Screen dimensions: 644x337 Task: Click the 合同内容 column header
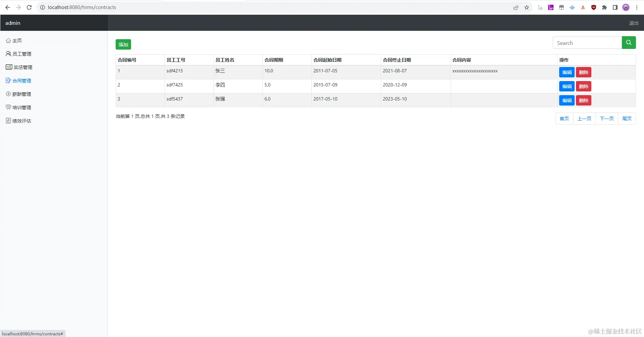[504, 60]
